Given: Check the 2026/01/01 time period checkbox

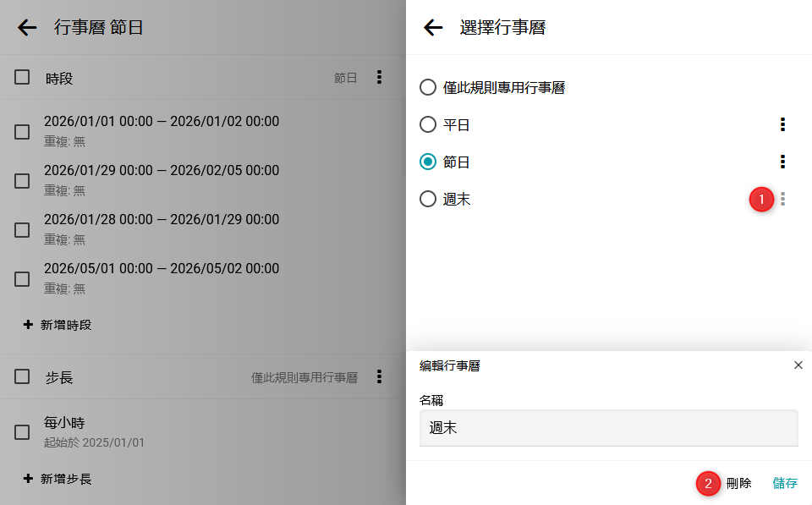Looking at the screenshot, I should (23, 131).
